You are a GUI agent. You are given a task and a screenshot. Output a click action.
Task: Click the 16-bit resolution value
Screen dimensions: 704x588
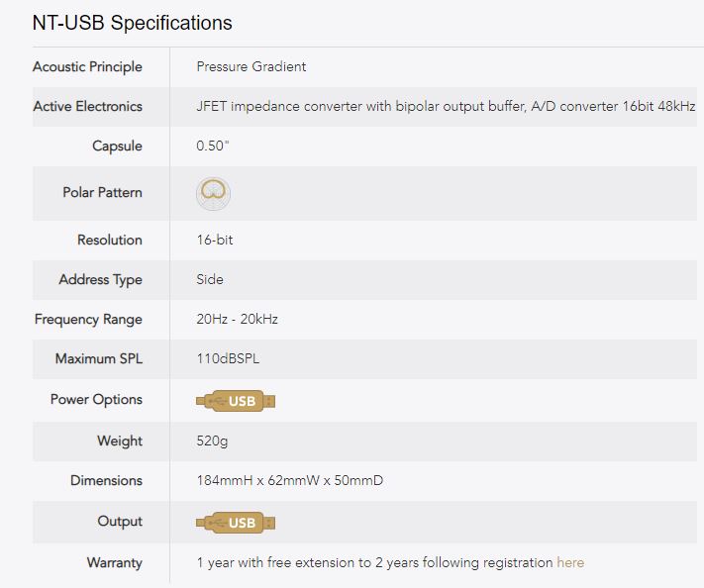pos(215,240)
